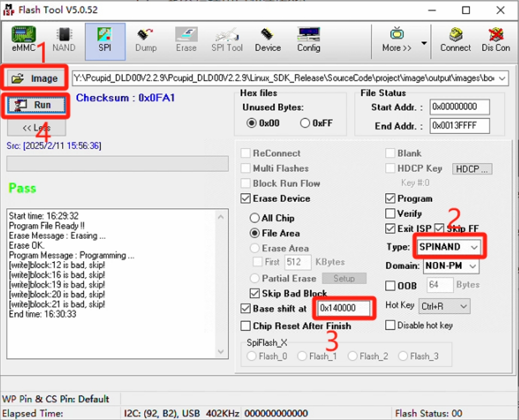
Task: Click the Checksum : 0x0FA1 text
Action: (125, 98)
